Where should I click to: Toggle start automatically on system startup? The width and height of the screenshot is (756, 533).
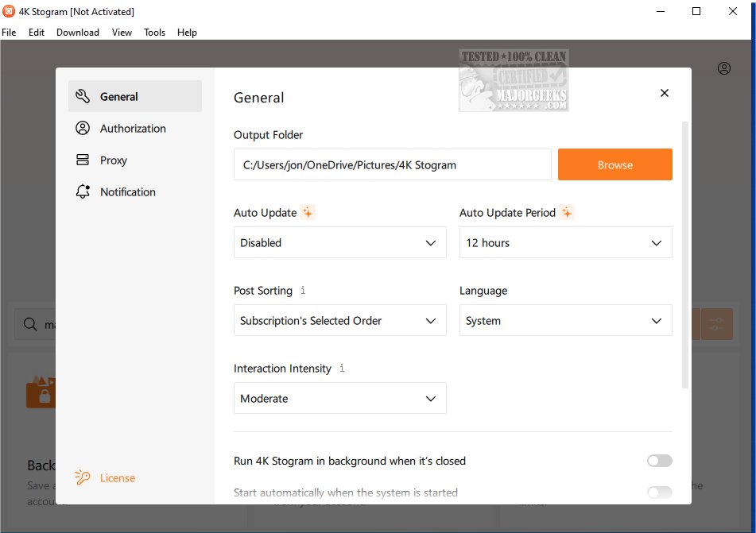(x=659, y=492)
